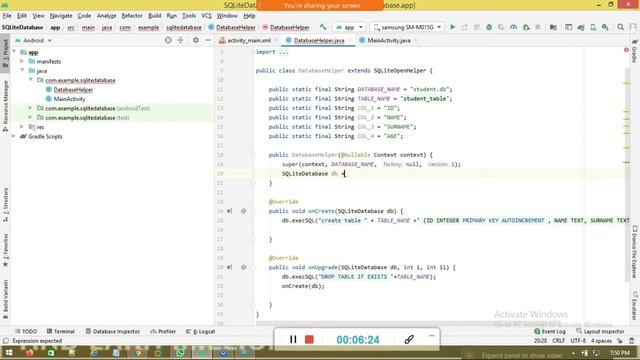Toggle the Build Variants side tab
The width and height of the screenshot is (640, 360).
(x=5, y=299)
